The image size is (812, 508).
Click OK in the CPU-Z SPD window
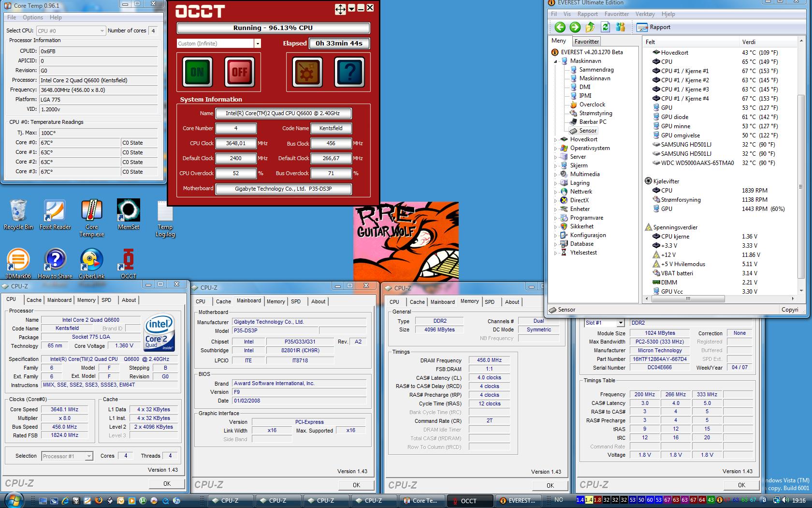[x=741, y=485]
